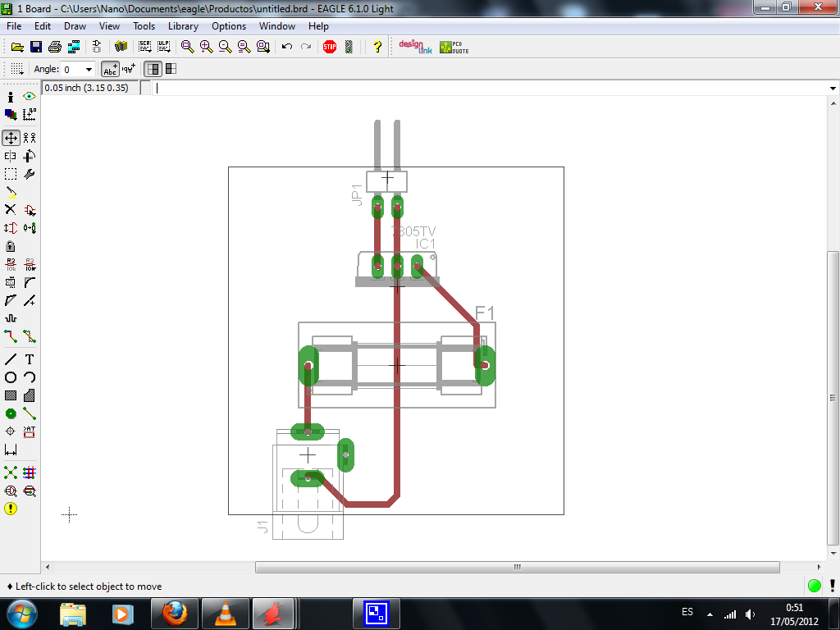This screenshot has height=630, width=840.
Task: Select the Split tool
Action: tap(11, 300)
